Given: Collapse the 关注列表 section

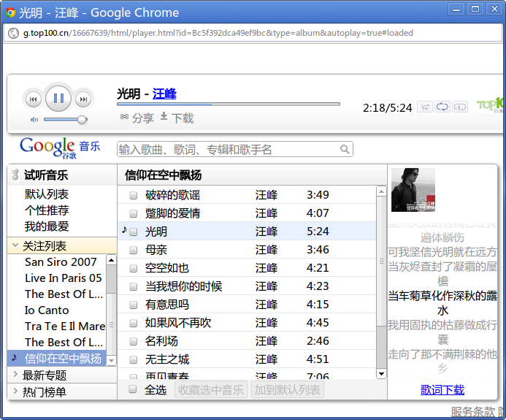Looking at the screenshot, I should coord(15,245).
